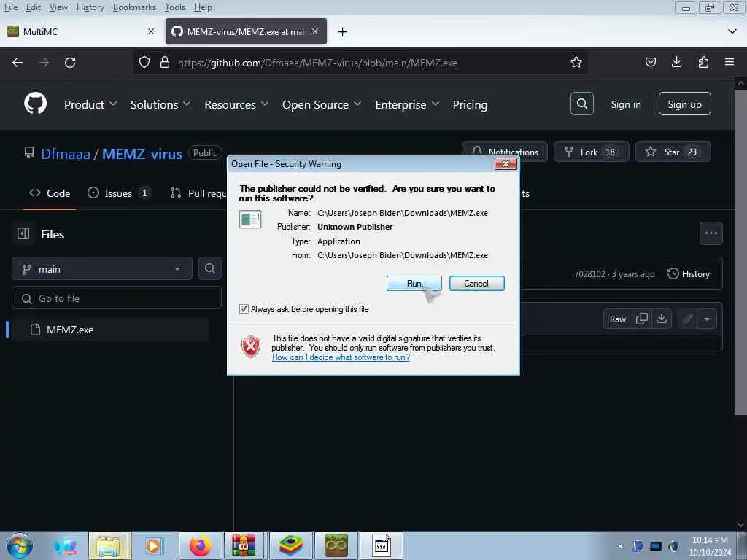Click Cancel in the security warning
The width and height of the screenshot is (747, 560).
point(476,284)
